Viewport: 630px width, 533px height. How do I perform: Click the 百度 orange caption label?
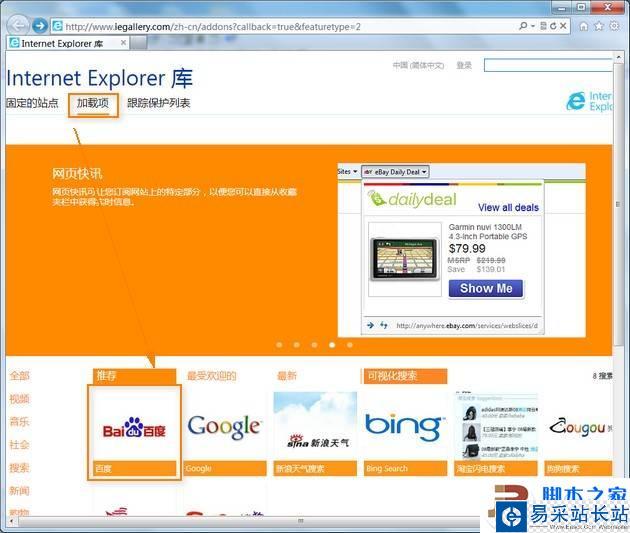pyautogui.click(x=134, y=468)
